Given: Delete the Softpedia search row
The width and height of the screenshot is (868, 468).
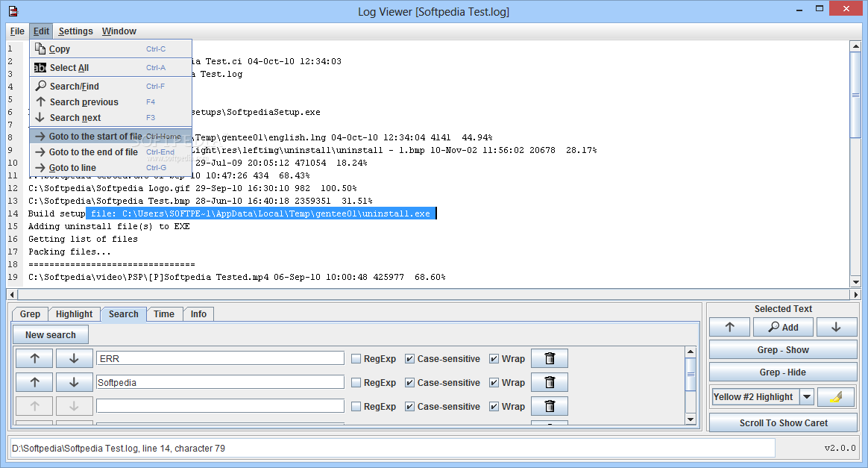Looking at the screenshot, I should click(550, 382).
